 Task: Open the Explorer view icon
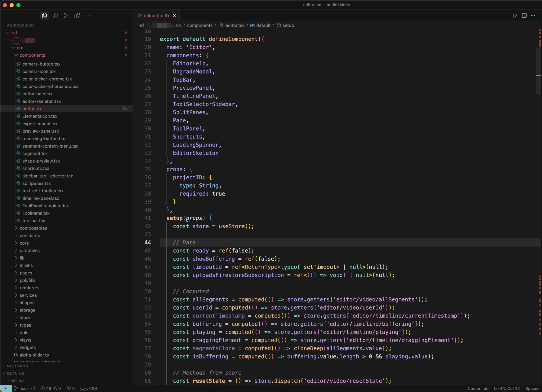point(44,15)
